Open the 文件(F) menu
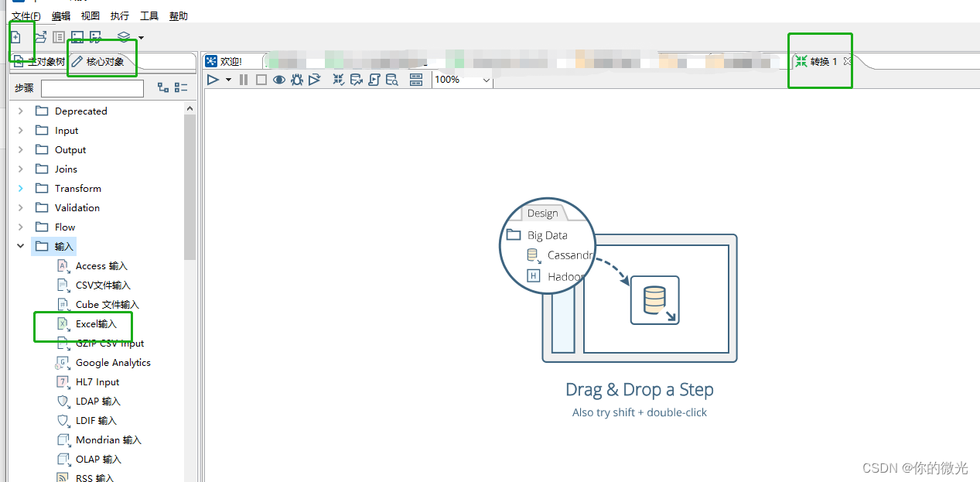This screenshot has width=980, height=482. 26,16
